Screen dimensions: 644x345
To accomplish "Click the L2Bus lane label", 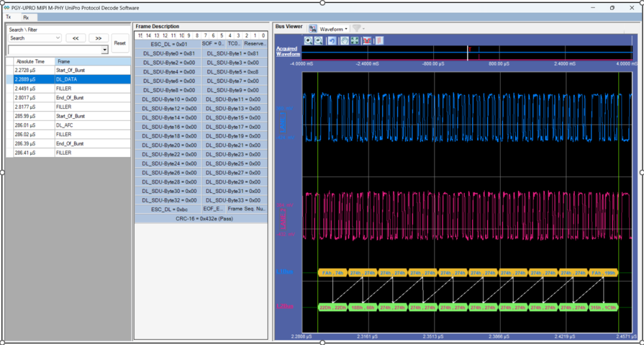I will click(285, 306).
